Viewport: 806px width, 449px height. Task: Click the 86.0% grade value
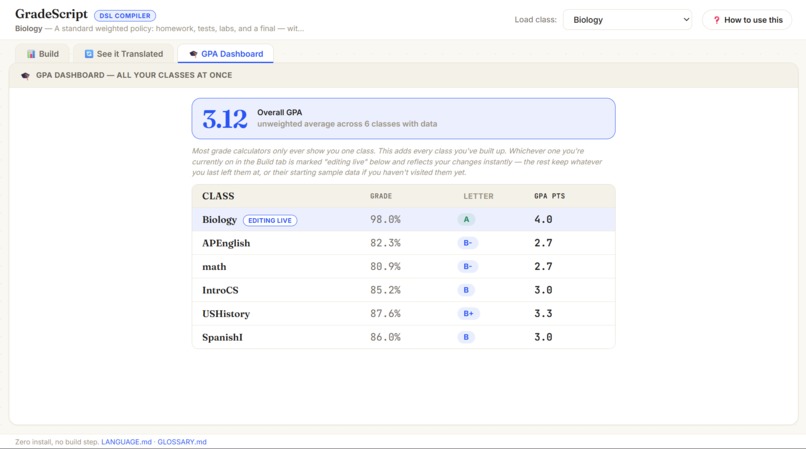386,337
